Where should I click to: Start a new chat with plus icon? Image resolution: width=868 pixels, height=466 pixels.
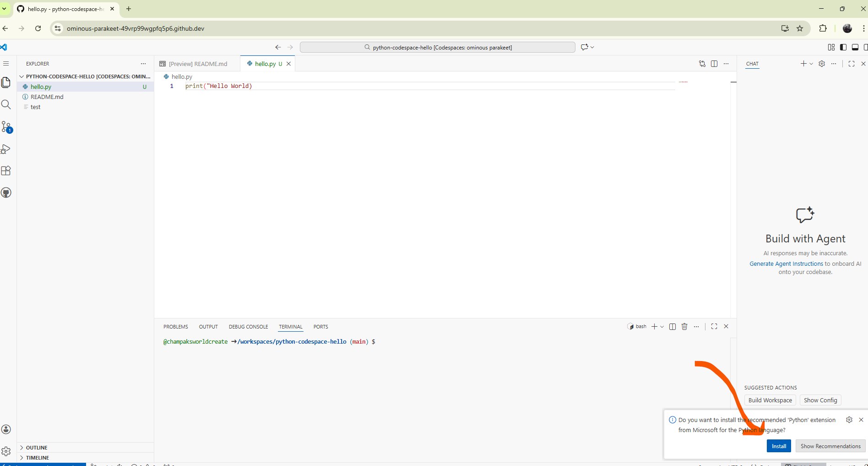(803, 64)
